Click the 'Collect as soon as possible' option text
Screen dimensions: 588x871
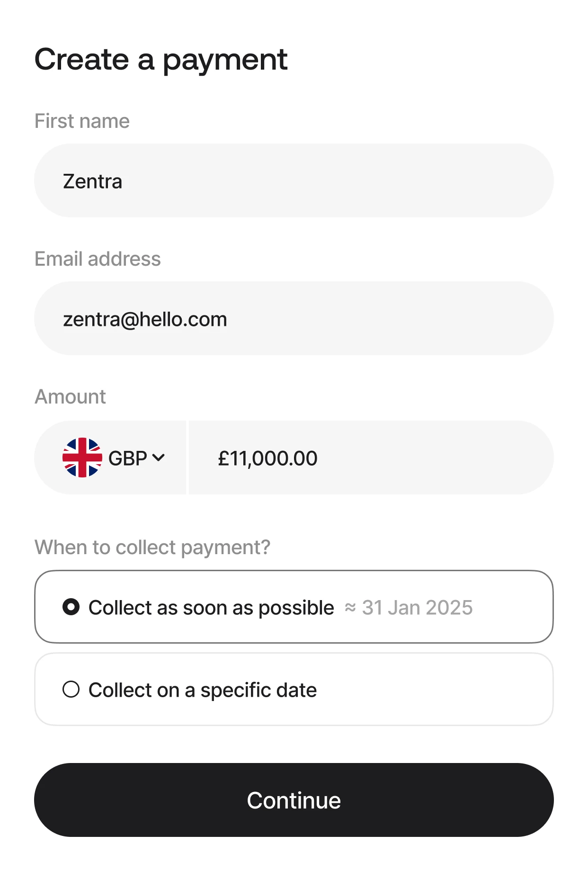[x=211, y=608]
